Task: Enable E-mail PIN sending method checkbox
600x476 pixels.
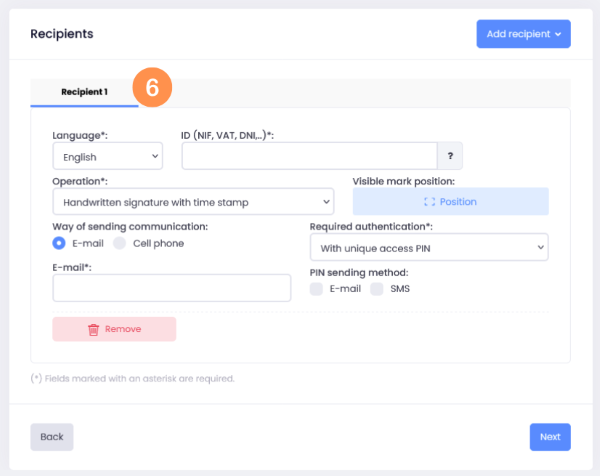Action: click(316, 289)
